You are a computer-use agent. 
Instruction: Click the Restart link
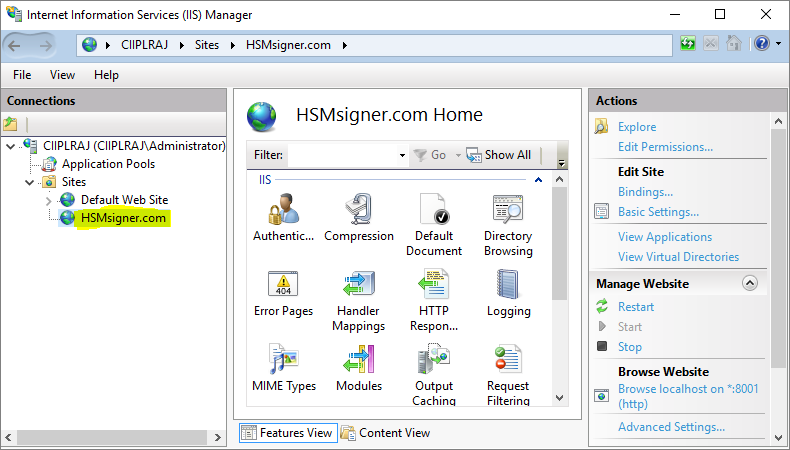pyautogui.click(x=636, y=307)
